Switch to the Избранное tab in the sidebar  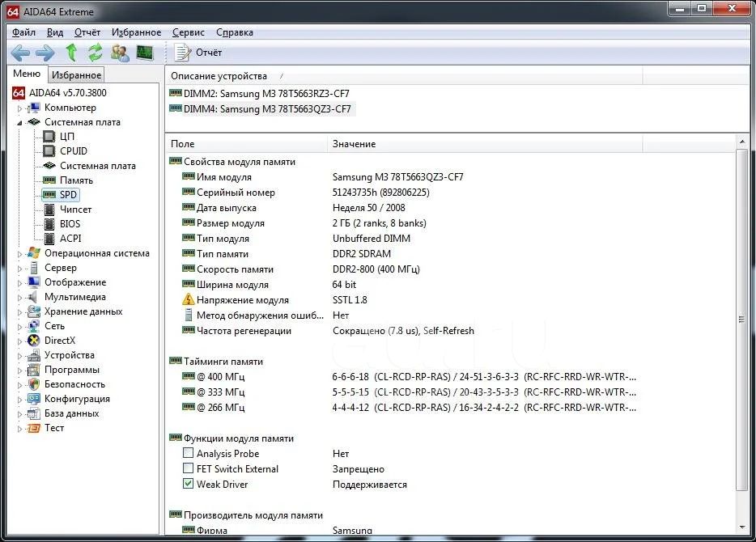[77, 74]
